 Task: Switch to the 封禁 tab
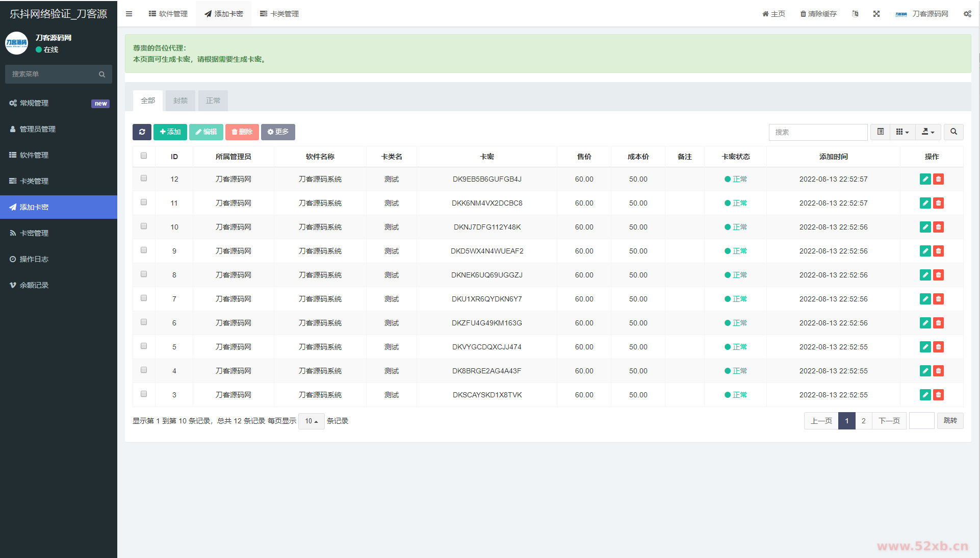[x=180, y=101]
